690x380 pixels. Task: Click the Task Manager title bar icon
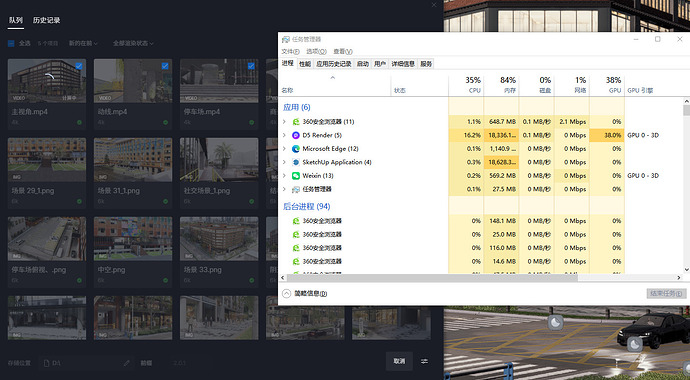click(x=286, y=40)
